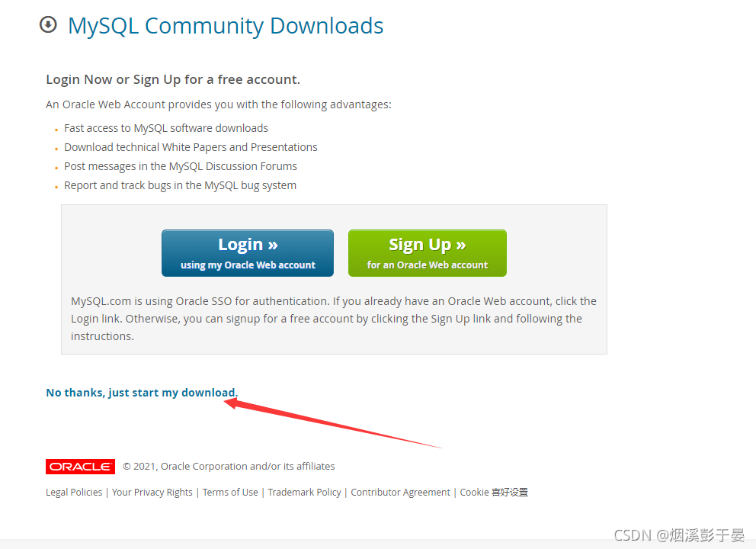Click the red Oracle logo
Screen dimensions: 756x549
(80, 467)
